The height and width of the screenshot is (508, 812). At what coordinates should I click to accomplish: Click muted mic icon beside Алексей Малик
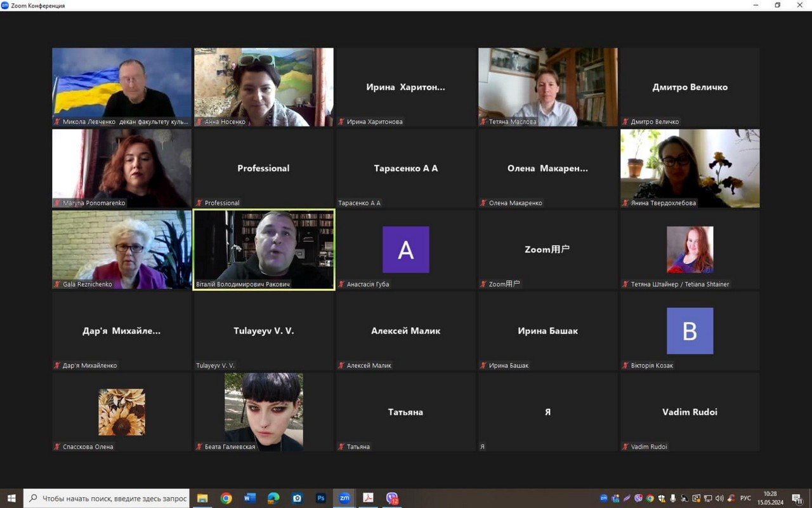[341, 366]
